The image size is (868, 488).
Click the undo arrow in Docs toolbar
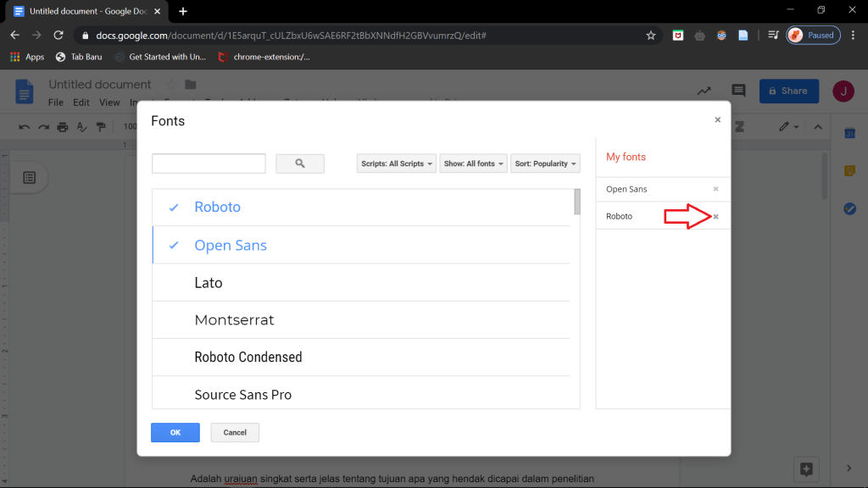point(24,127)
